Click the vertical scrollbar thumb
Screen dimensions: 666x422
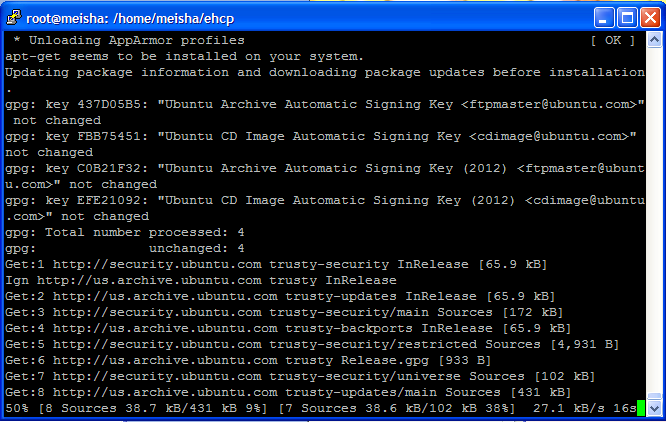pyautogui.click(x=654, y=397)
